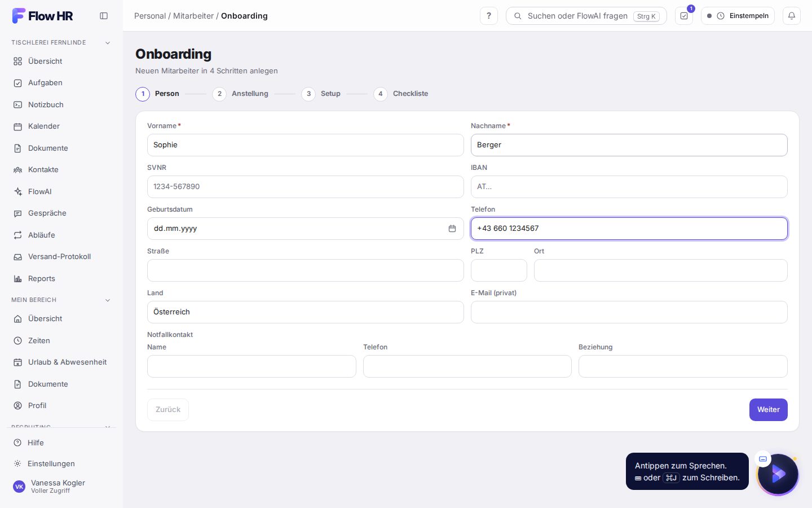Go to step 2 Anstellung
812x508 pixels.
pyautogui.click(x=240, y=94)
